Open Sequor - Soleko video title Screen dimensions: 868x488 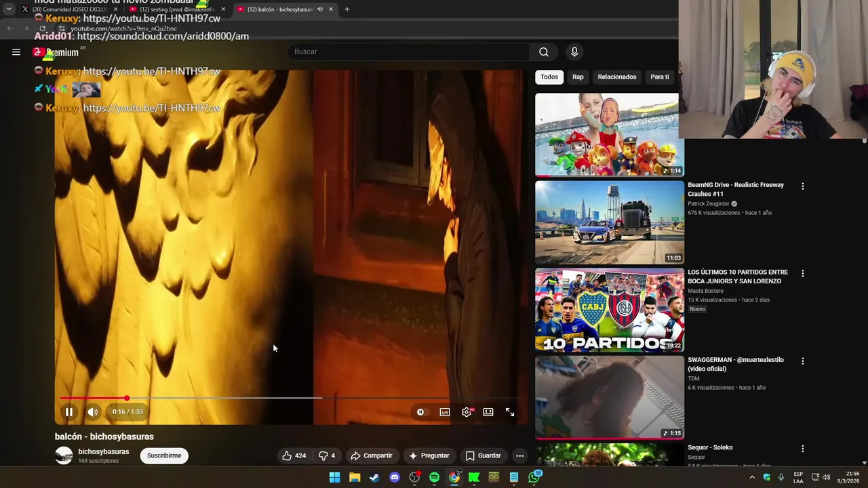tap(710, 447)
